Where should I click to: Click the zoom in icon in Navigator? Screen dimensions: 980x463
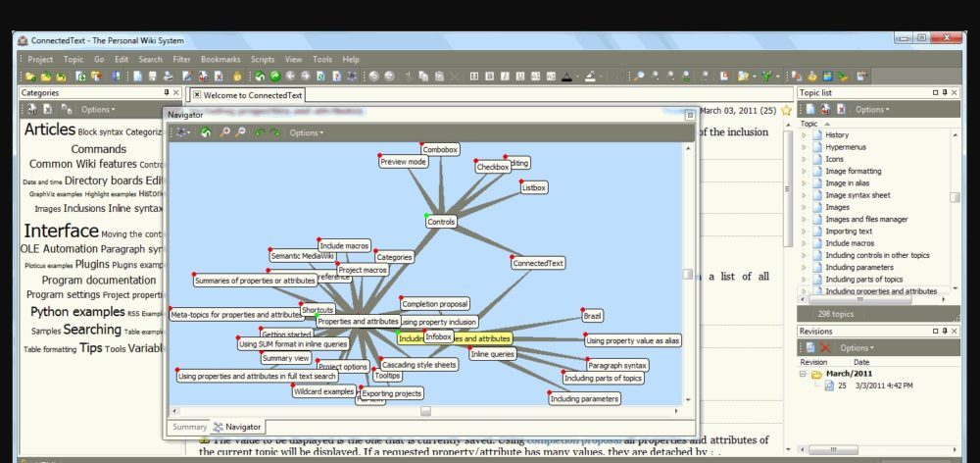coord(225,132)
